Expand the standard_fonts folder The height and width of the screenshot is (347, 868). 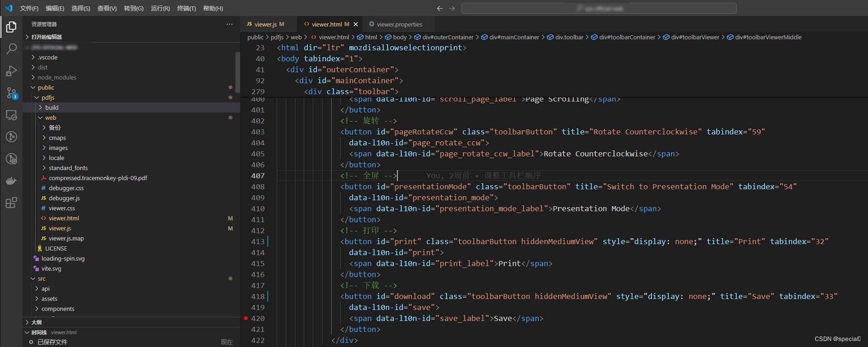pos(131,168)
